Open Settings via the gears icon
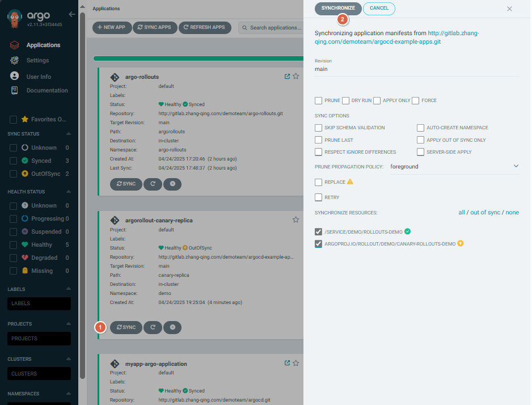 (x=14, y=60)
